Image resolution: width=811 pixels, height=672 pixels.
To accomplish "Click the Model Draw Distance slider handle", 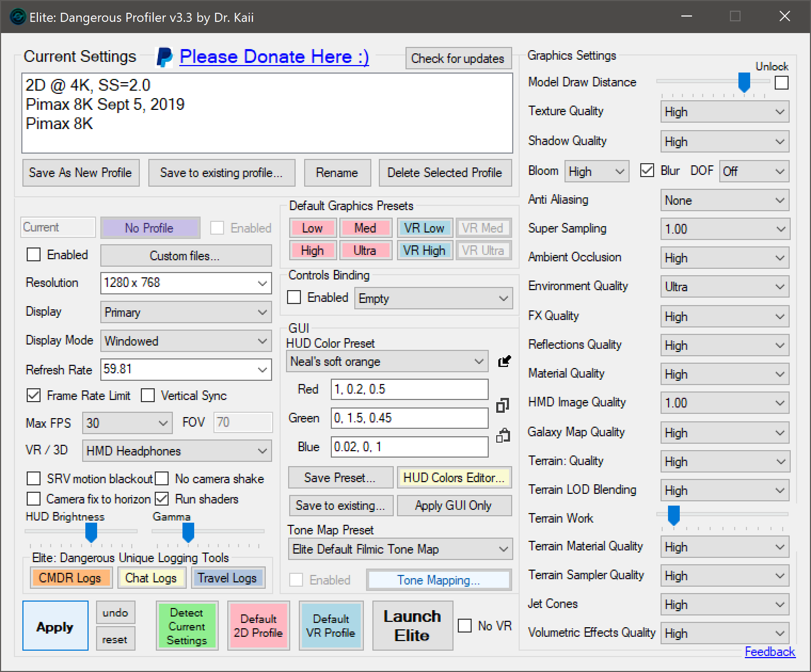I will click(x=744, y=83).
